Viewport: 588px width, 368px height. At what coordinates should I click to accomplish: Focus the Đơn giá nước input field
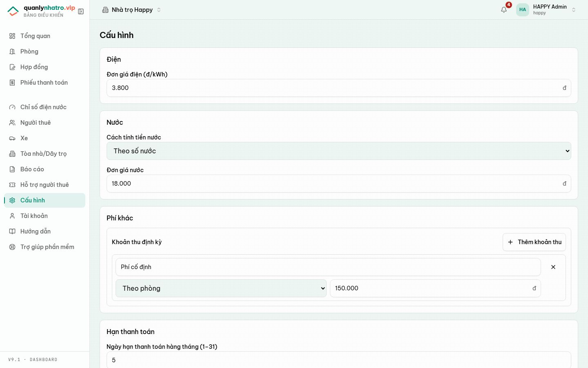339,184
